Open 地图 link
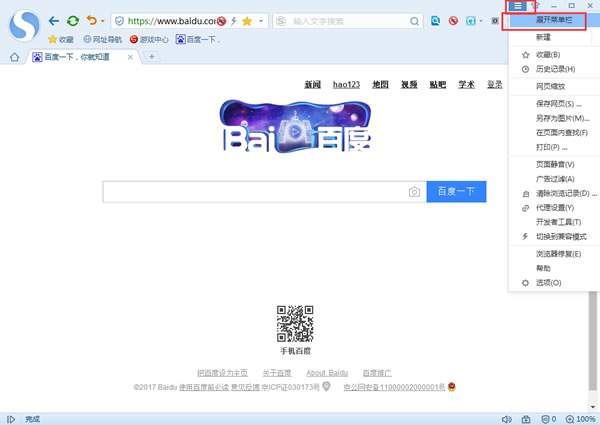 click(380, 85)
